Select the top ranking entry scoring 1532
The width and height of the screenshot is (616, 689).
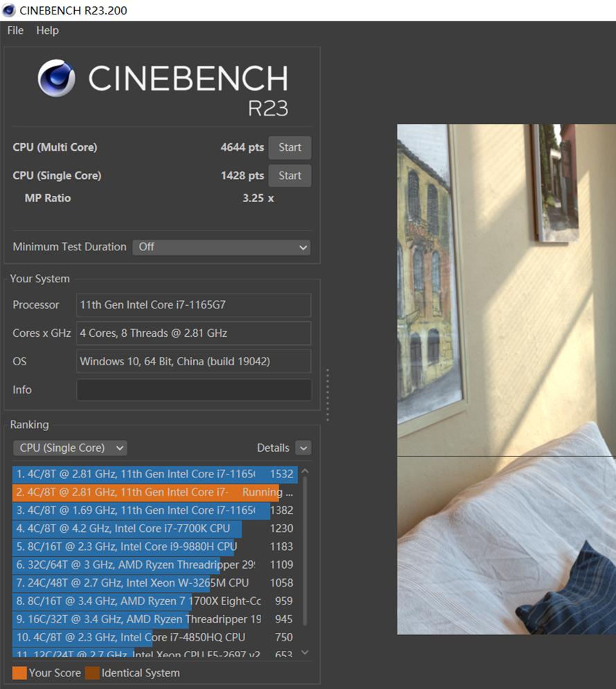(x=154, y=475)
